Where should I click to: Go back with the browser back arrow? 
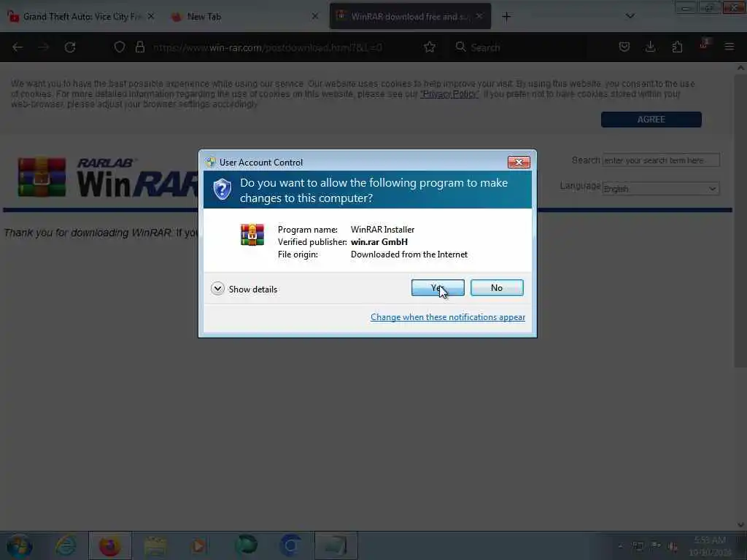pyautogui.click(x=18, y=47)
